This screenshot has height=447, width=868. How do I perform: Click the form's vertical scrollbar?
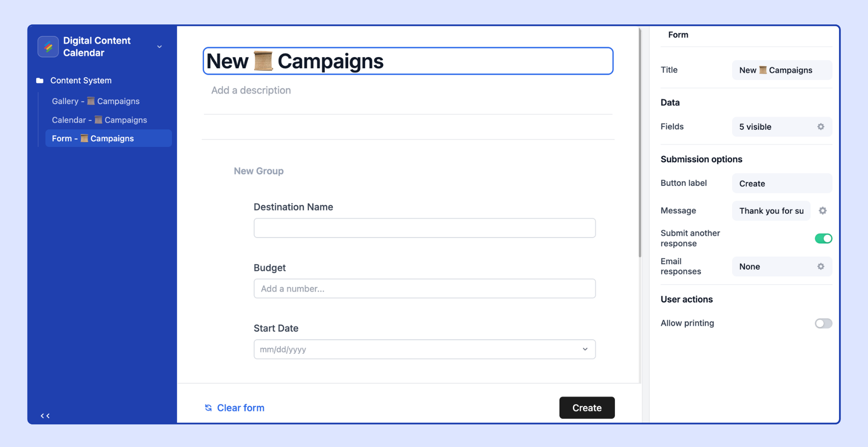[x=640, y=143]
